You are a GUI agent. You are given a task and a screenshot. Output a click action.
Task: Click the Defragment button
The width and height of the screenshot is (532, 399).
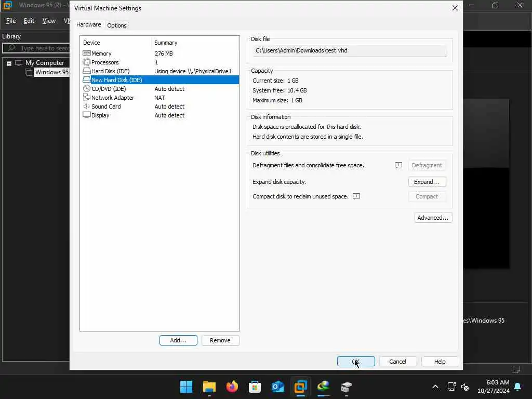click(427, 165)
